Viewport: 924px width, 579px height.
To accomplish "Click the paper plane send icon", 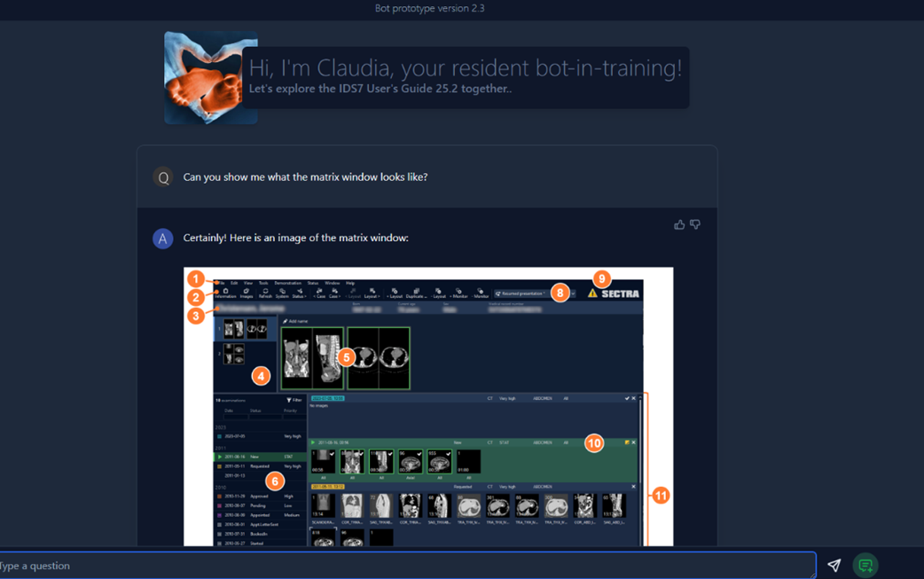I will 834,566.
